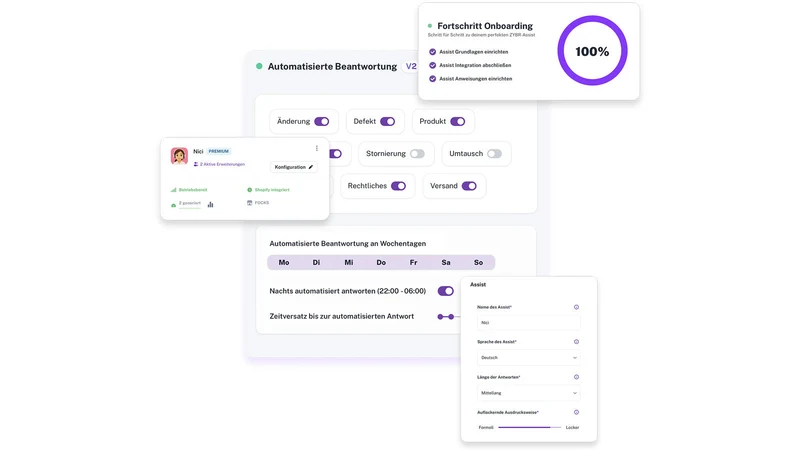The width and height of the screenshot is (800, 450).
Task: Switch off the Rechtliches toggle
Action: [x=398, y=186]
